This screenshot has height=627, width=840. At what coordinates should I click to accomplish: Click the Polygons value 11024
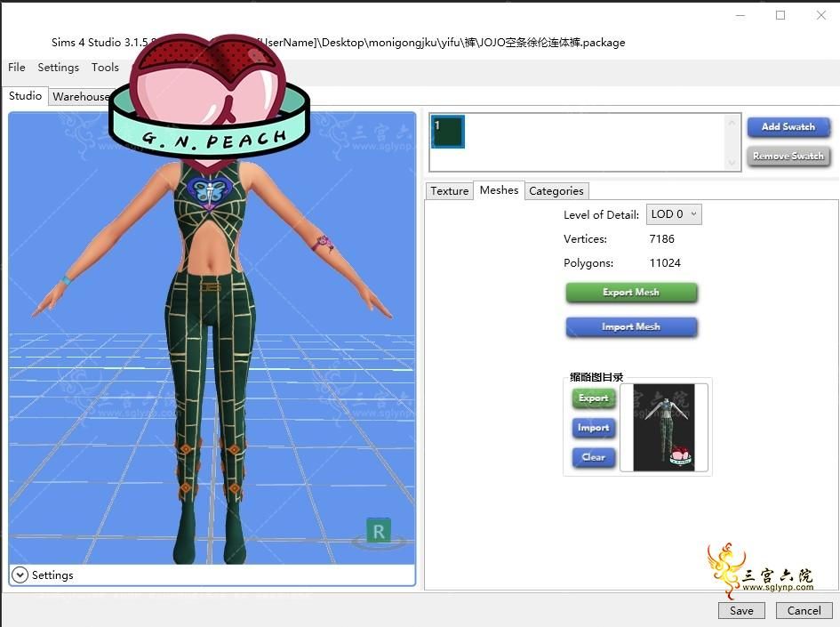(665, 263)
